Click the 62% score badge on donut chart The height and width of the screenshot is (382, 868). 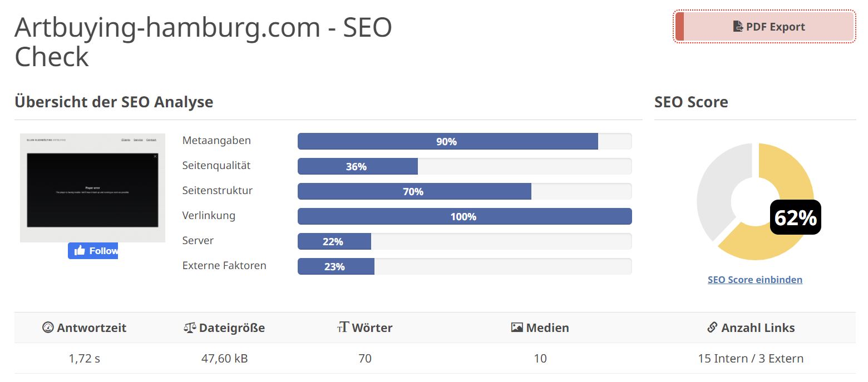tap(795, 217)
